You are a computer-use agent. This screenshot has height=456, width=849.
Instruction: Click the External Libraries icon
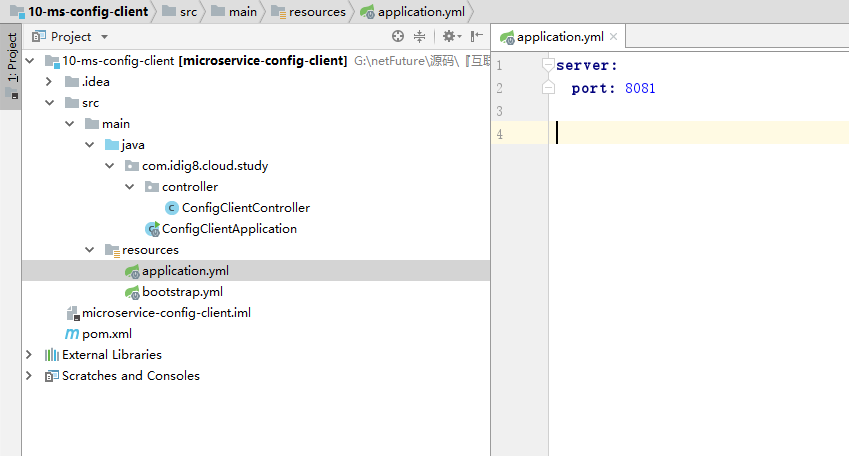[51, 355]
